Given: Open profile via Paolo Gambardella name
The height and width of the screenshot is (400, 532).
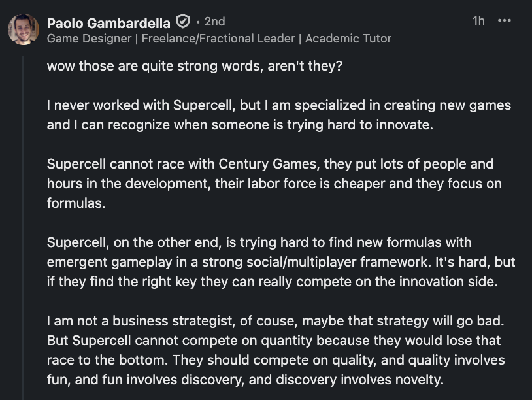Looking at the screenshot, I should click(x=108, y=22).
